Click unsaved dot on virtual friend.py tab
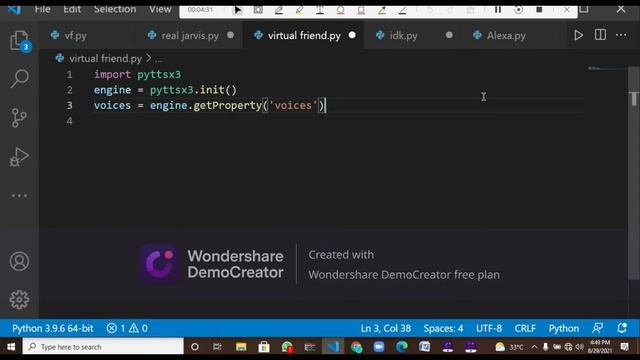 (x=352, y=35)
